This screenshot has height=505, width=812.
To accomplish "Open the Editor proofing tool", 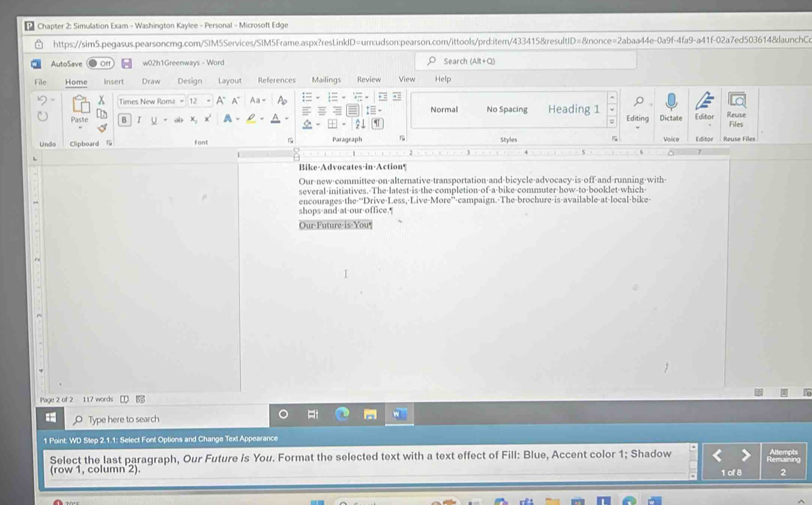I will coord(704,102).
